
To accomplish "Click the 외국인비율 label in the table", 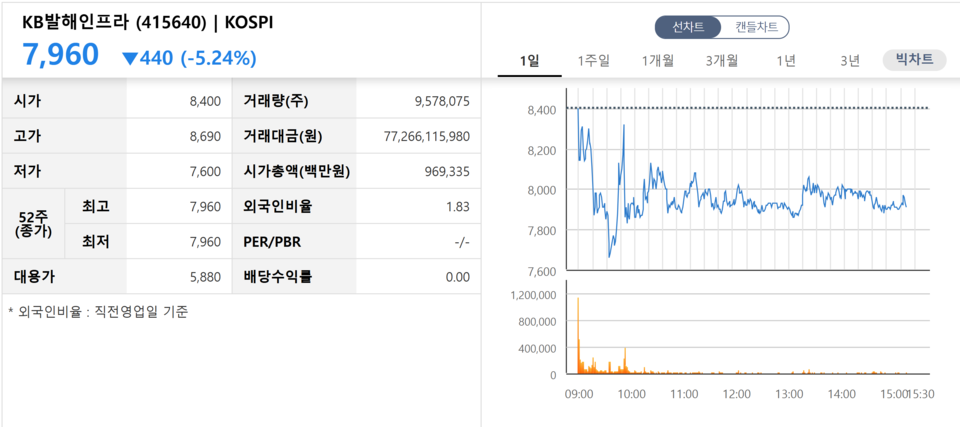I will [278, 207].
